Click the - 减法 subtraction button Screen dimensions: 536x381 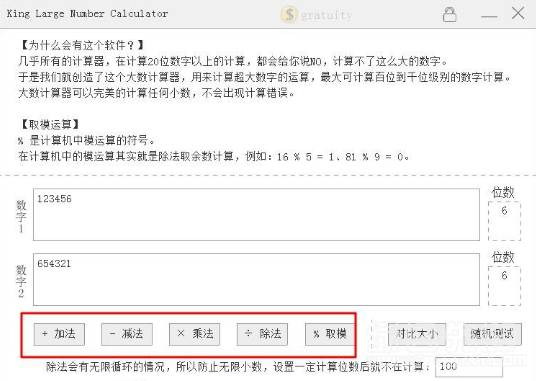[127, 334]
